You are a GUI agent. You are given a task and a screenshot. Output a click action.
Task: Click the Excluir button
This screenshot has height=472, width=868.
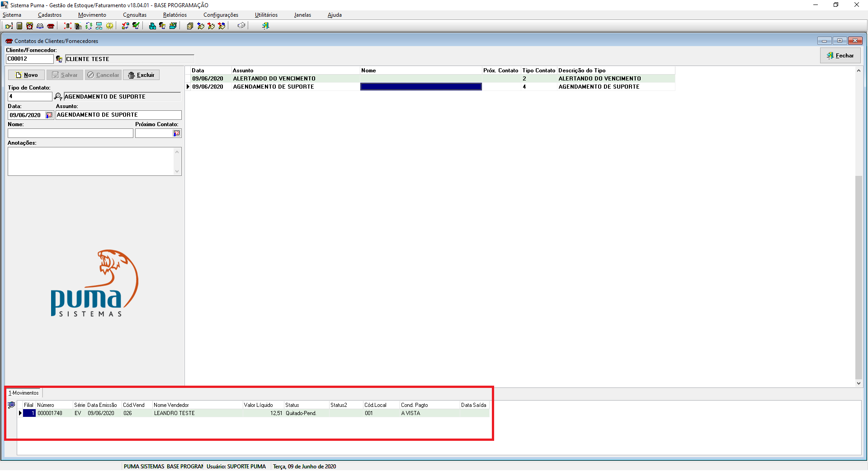pyautogui.click(x=141, y=75)
